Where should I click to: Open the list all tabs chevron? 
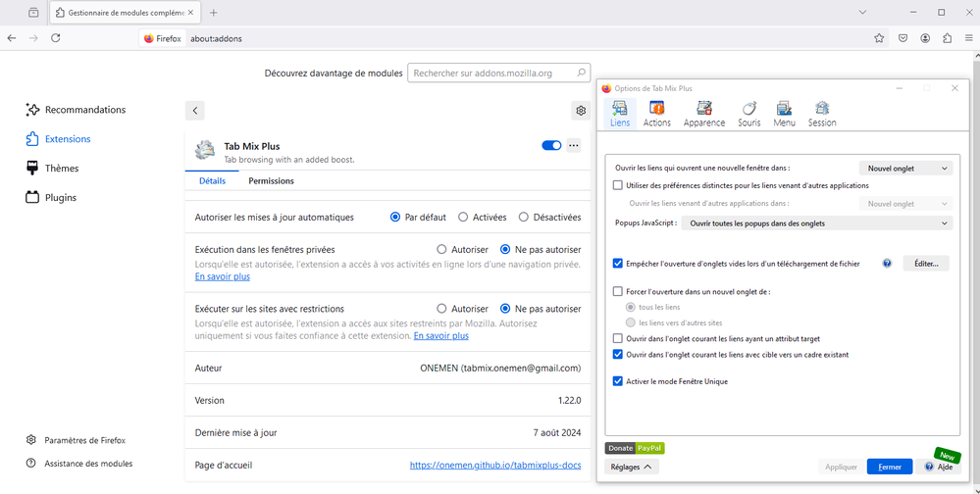(862, 13)
